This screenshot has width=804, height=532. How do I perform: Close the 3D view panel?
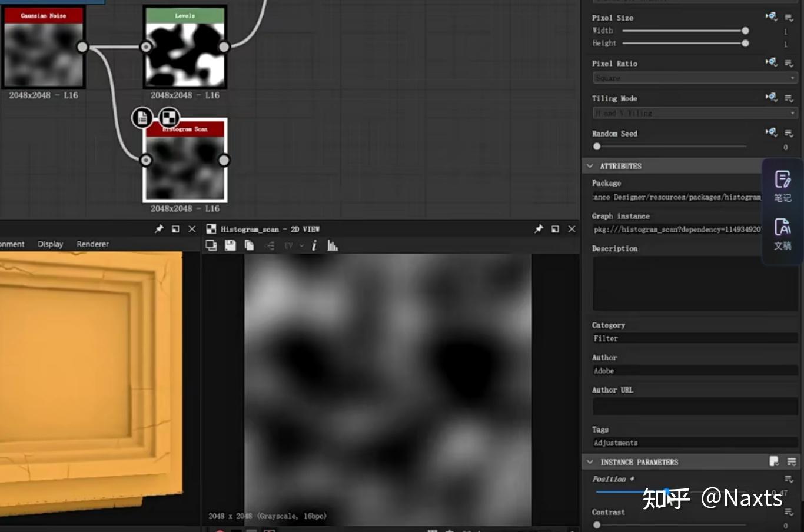point(192,229)
